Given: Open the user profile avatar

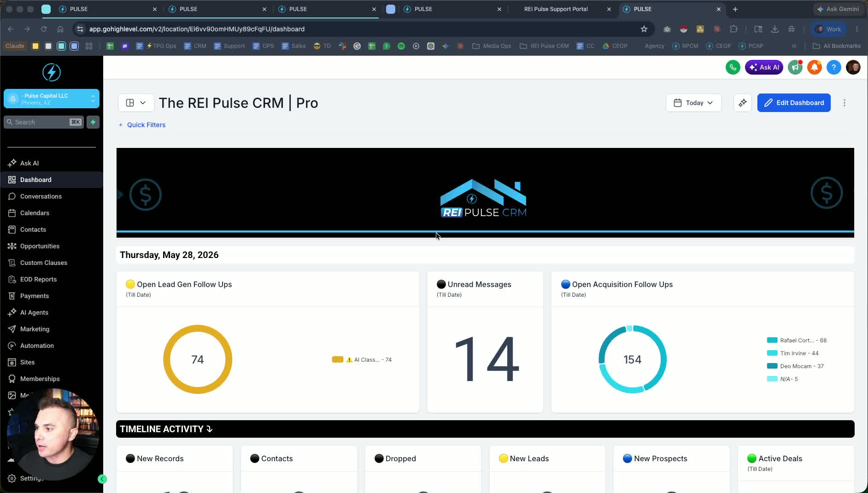Looking at the screenshot, I should [x=853, y=67].
